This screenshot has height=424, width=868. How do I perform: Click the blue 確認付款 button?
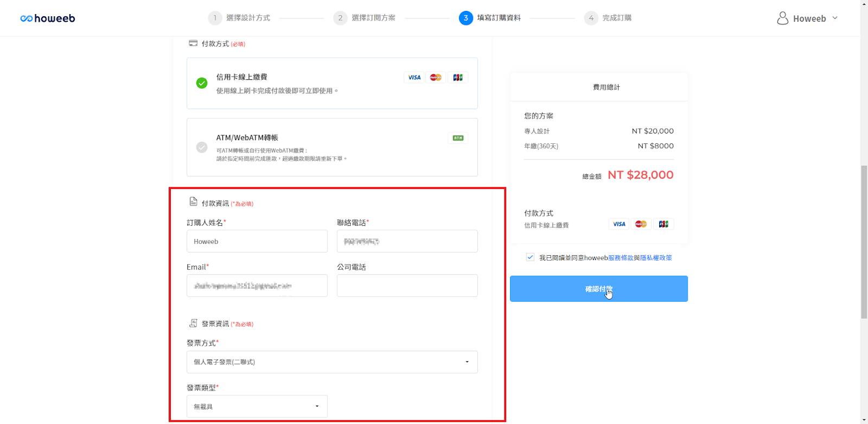coord(599,289)
